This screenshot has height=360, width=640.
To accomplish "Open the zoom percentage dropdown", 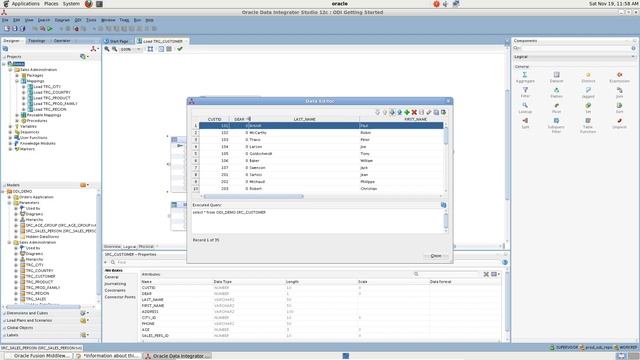I will tap(139, 49).
